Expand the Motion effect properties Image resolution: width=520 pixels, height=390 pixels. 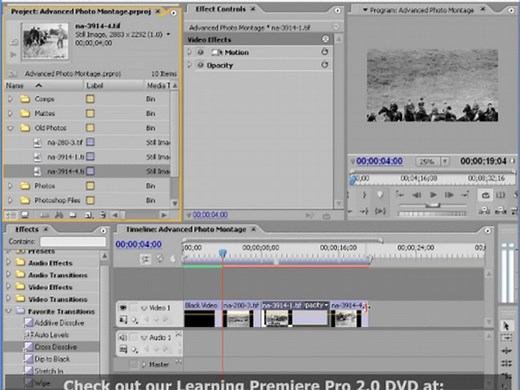(x=190, y=52)
